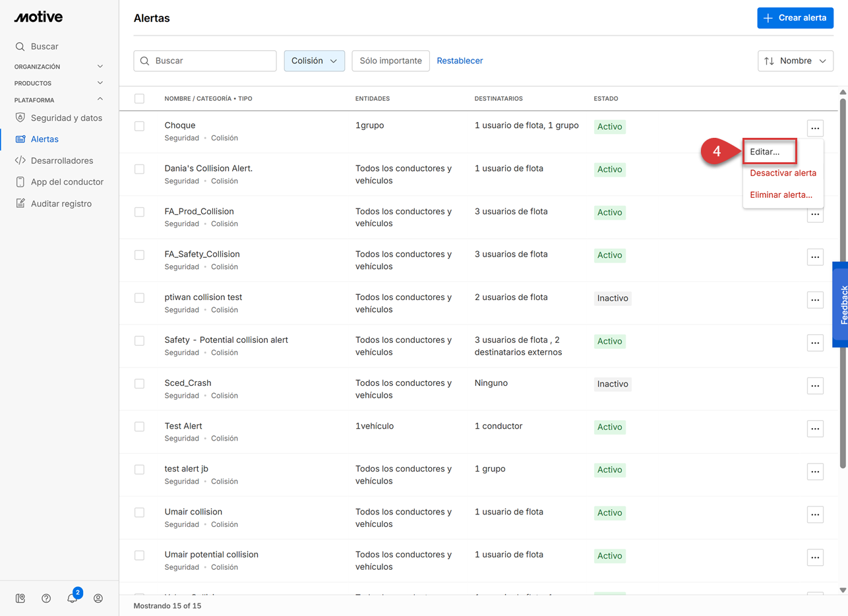Viewport: 848px width, 616px height.
Task: Click the Restablecer link
Action: coord(460,61)
